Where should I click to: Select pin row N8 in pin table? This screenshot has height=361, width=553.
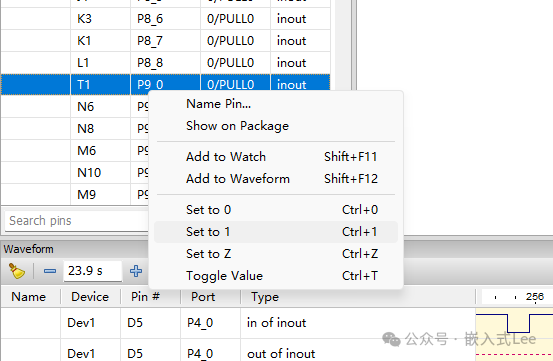tap(74, 129)
